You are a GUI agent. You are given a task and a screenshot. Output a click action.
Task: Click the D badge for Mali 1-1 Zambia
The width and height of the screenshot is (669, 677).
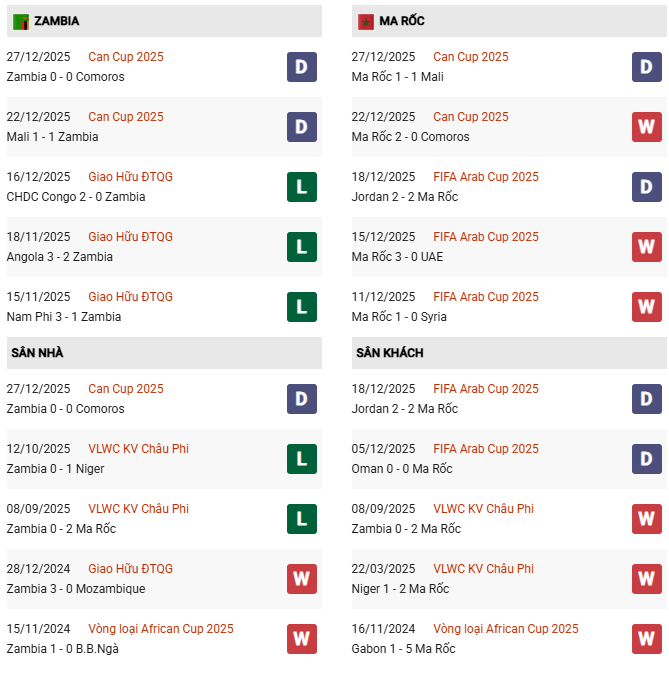[301, 127]
